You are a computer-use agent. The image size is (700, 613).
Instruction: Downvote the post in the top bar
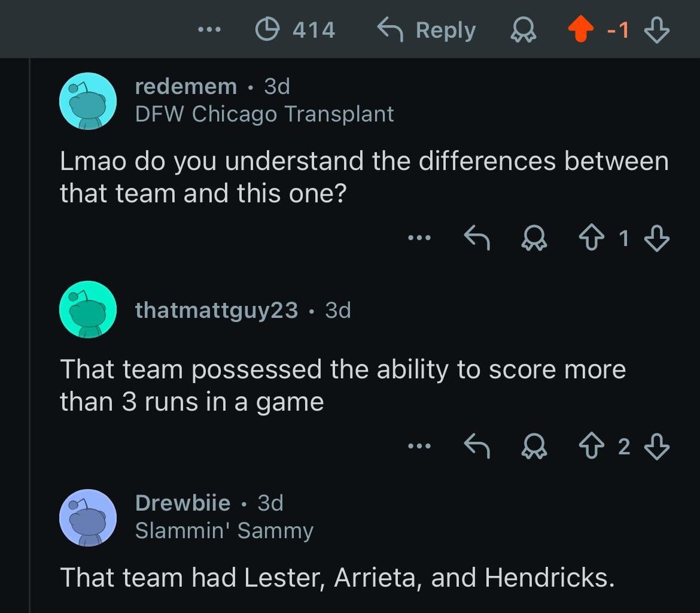coord(656,29)
